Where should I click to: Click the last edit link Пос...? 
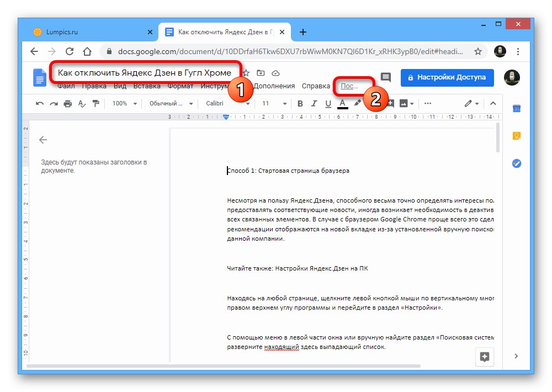tap(349, 86)
